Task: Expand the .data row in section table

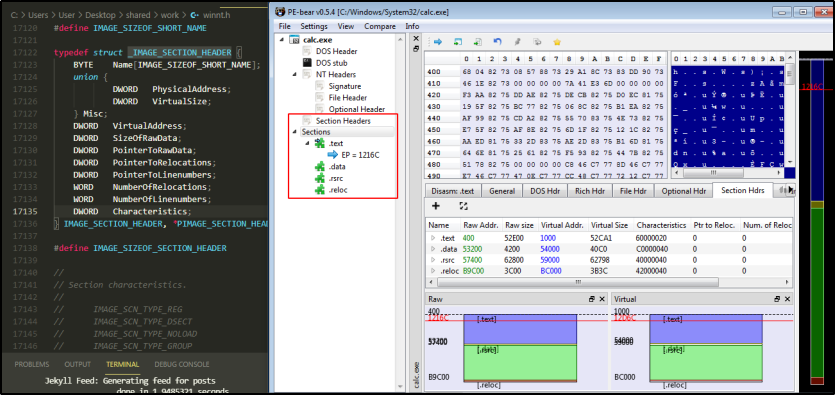Action: 433,249
